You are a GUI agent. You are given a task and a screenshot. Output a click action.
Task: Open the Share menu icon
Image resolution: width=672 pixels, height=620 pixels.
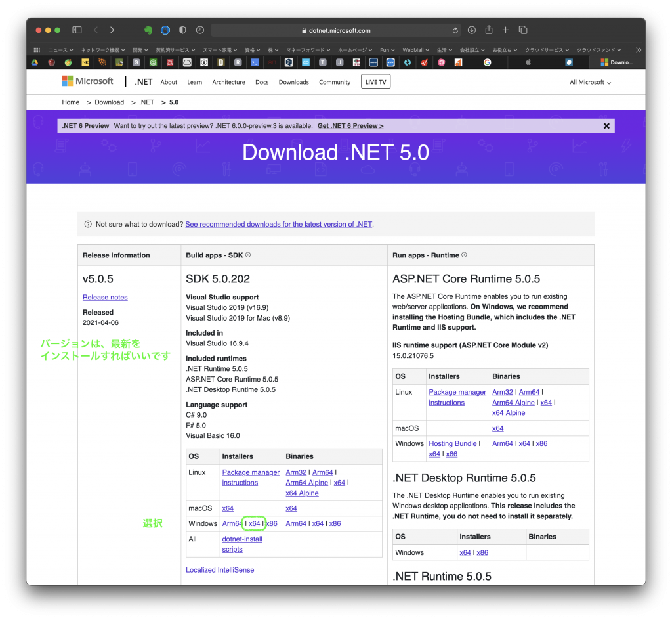tap(489, 30)
